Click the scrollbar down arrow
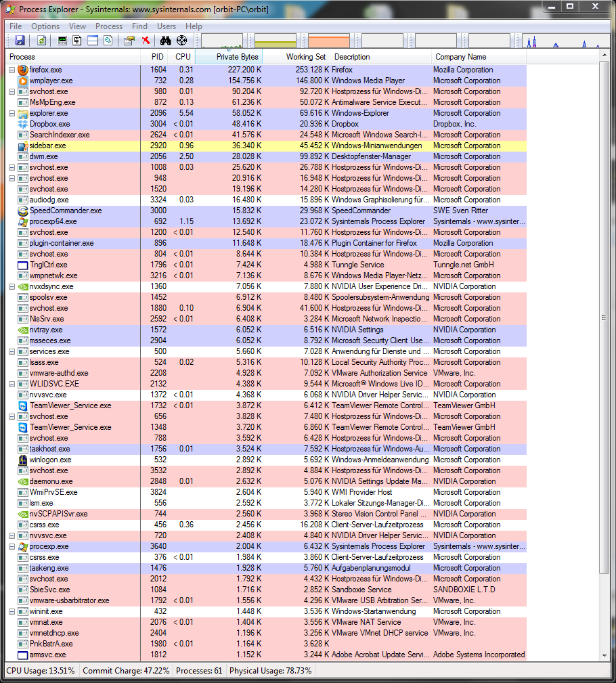The height and width of the screenshot is (683, 616). [604, 655]
